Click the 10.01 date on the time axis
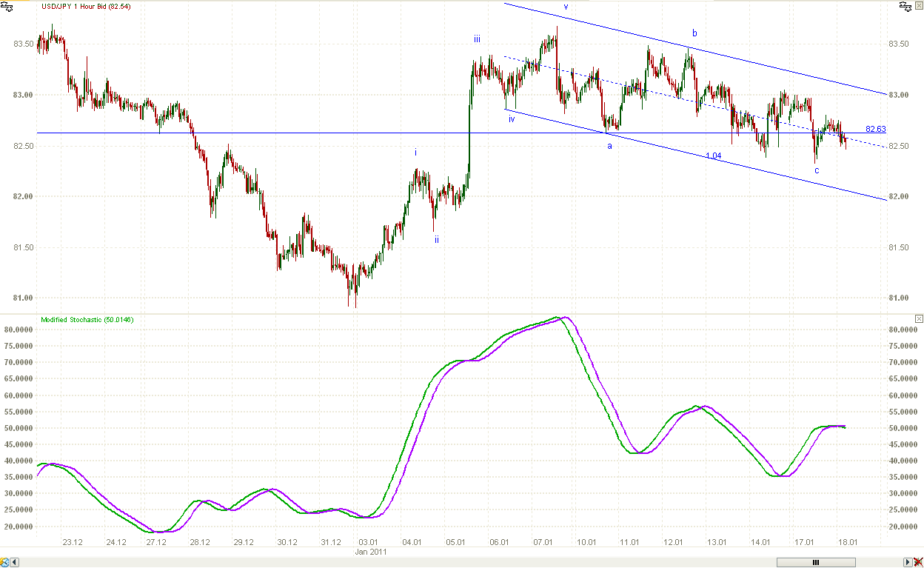The image size is (924, 568). (x=586, y=543)
